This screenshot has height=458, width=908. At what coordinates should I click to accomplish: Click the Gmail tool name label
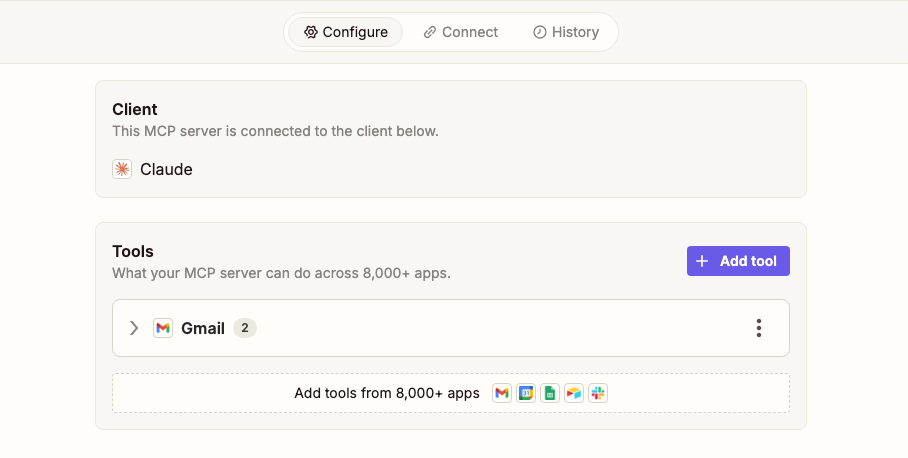203,328
